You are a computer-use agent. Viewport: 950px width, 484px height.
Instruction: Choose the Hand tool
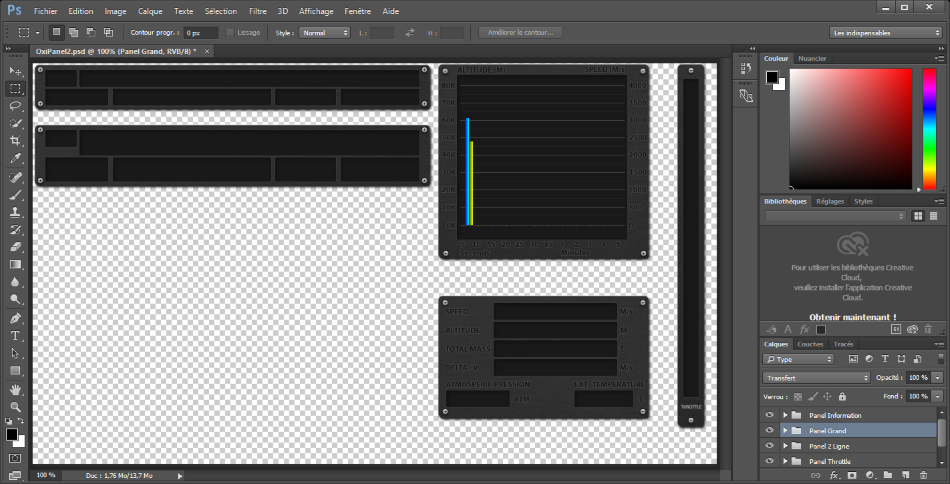[x=15, y=389]
